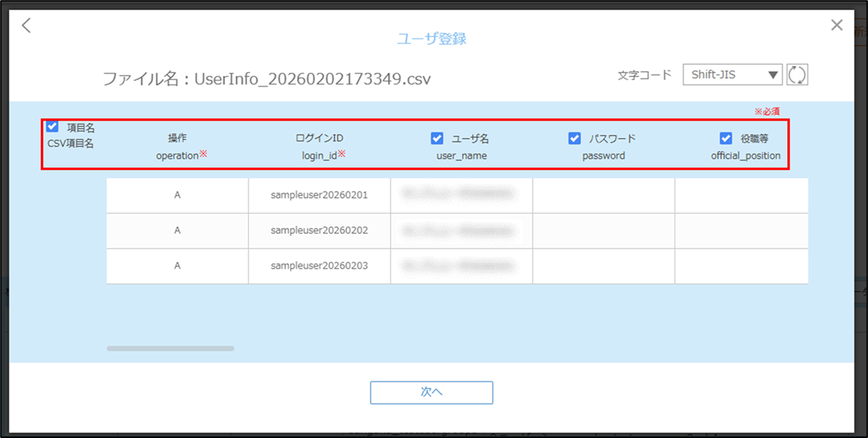
Task: Click the user_name CSV item name
Action: [x=462, y=156]
